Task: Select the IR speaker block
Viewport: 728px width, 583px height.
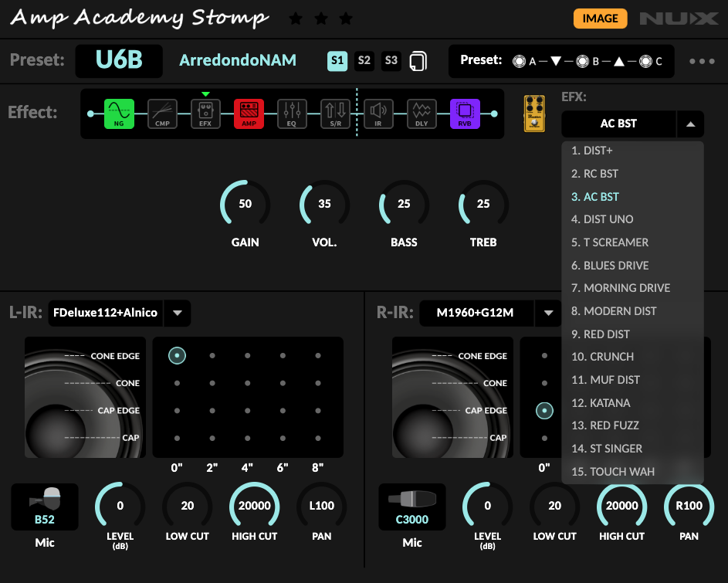Action: [378, 114]
